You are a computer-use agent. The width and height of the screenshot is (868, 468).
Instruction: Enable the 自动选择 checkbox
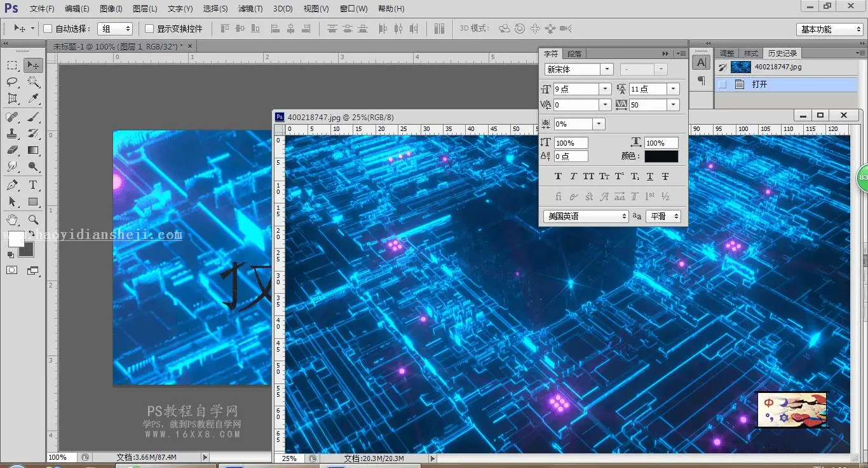(x=48, y=29)
